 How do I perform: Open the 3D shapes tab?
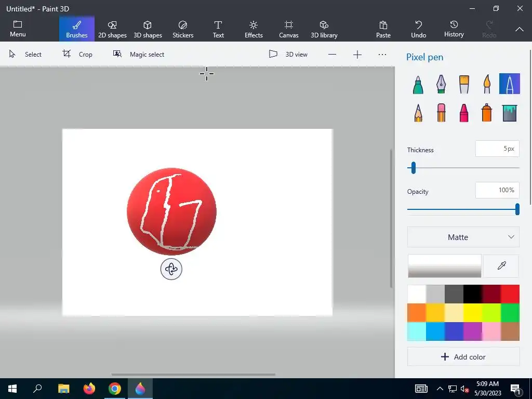coord(148,29)
